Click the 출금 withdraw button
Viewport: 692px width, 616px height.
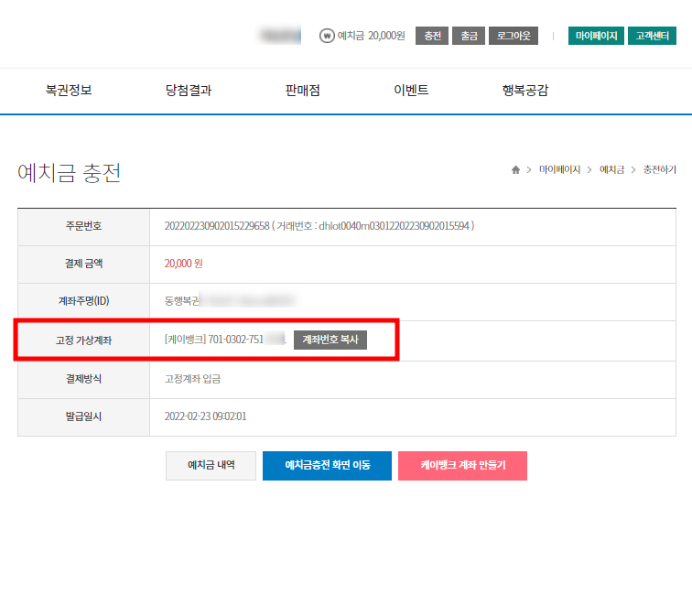click(469, 36)
